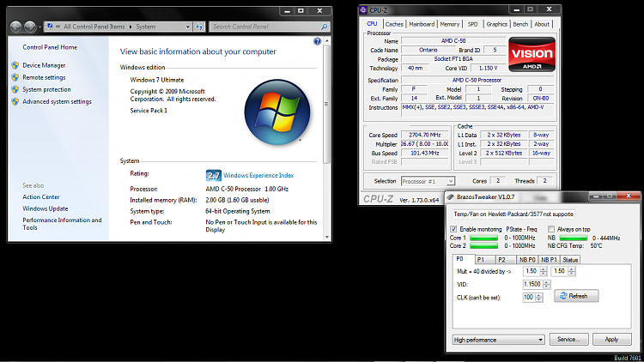Click the Core 2 green load bar
This screenshot has height=362, width=644.
483,246
